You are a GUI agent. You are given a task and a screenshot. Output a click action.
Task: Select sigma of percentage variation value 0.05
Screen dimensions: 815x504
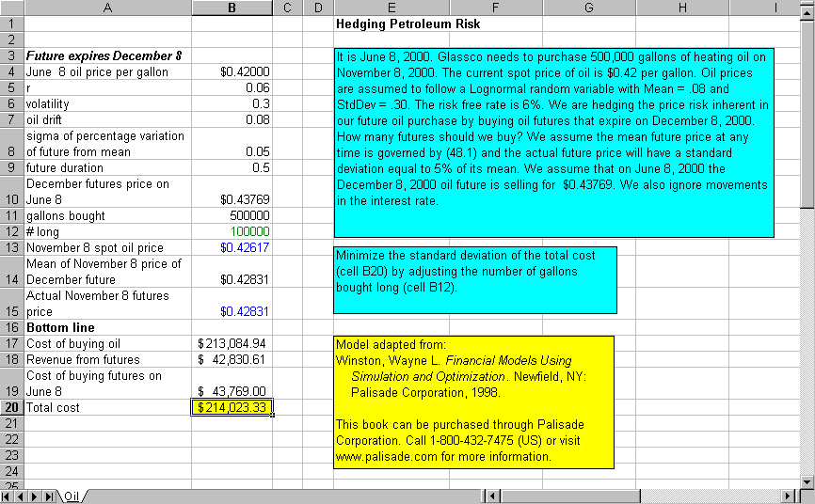point(232,144)
